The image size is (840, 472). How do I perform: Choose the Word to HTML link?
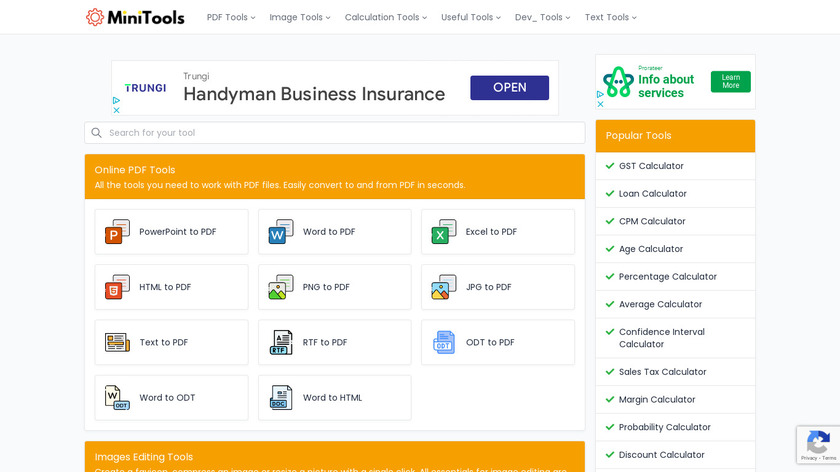tap(335, 398)
